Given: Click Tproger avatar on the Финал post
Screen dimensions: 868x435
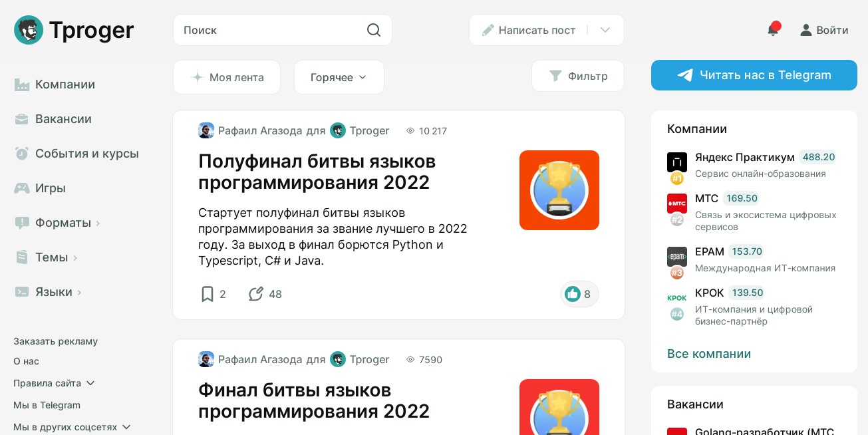Looking at the screenshot, I should pos(338,359).
